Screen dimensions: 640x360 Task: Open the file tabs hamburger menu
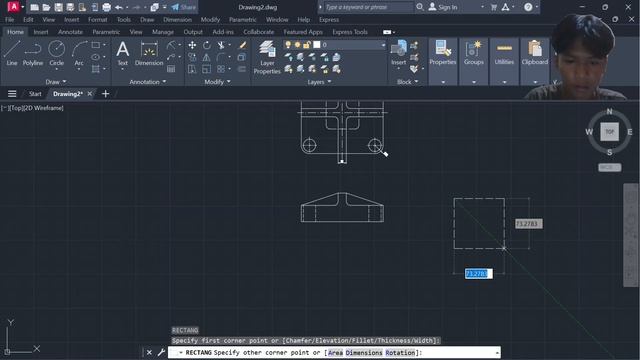click(12, 94)
